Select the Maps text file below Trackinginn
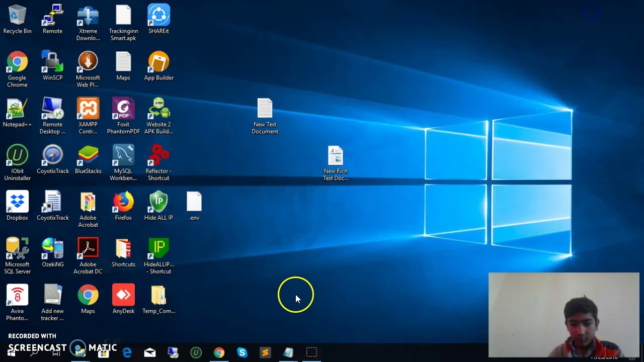This screenshot has width=644, height=362. click(x=123, y=66)
